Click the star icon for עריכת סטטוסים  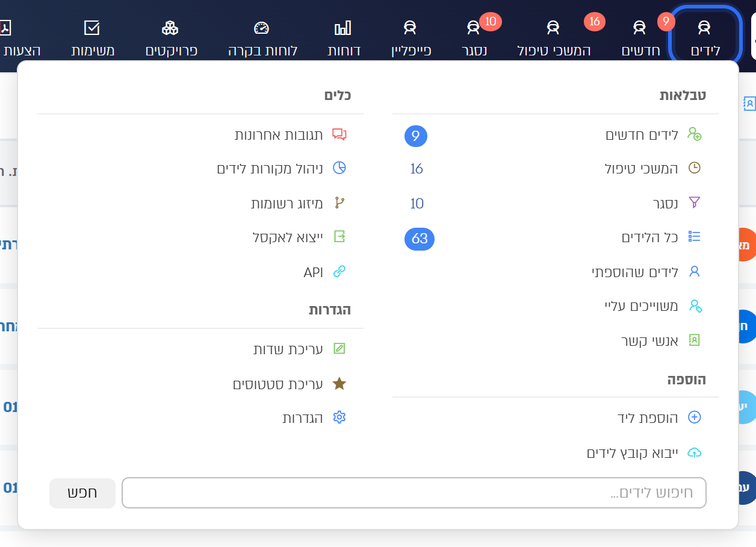(x=339, y=383)
